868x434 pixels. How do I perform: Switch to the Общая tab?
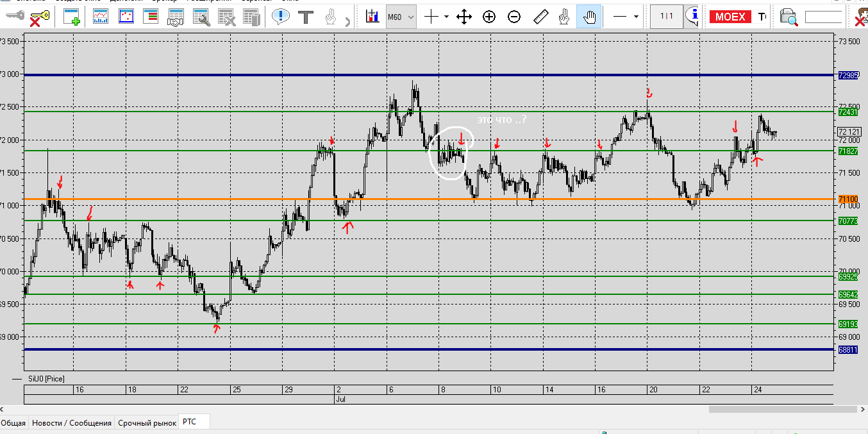13,422
